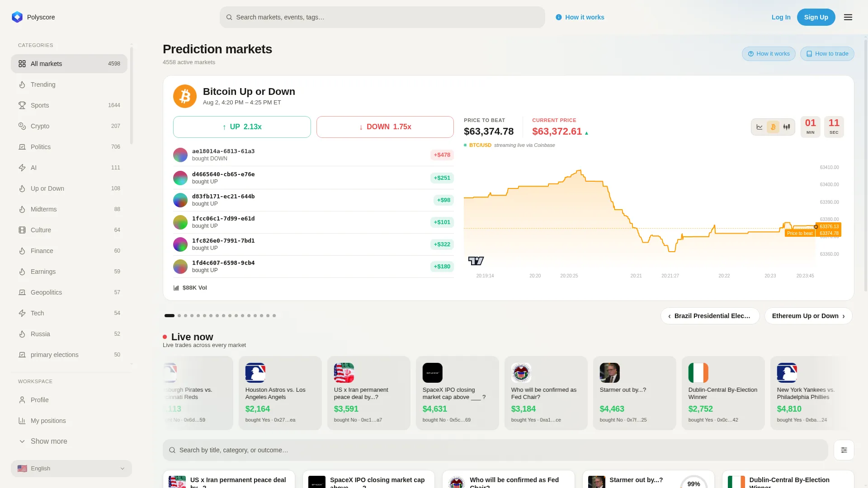Go to next market Ethereum Up or Down
The width and height of the screenshot is (868, 488).
point(808,316)
